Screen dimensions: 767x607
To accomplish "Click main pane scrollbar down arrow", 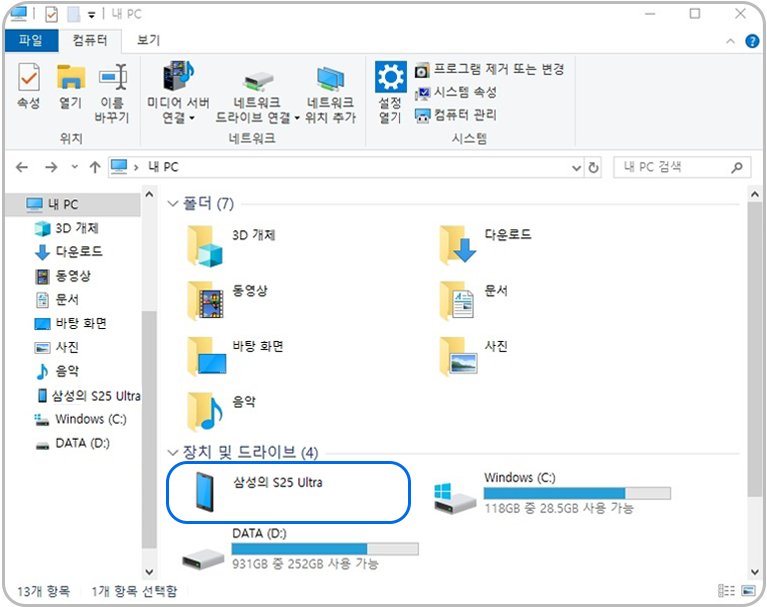I will (x=755, y=572).
